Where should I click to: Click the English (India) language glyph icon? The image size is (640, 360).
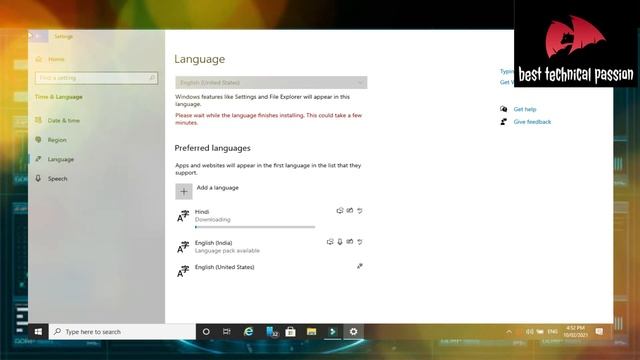click(183, 247)
